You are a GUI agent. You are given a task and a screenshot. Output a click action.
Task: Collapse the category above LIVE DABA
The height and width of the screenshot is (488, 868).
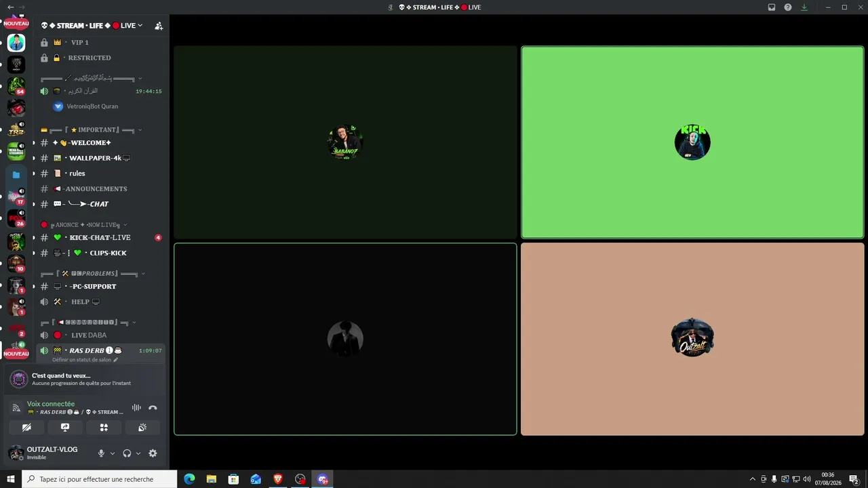[x=89, y=322]
